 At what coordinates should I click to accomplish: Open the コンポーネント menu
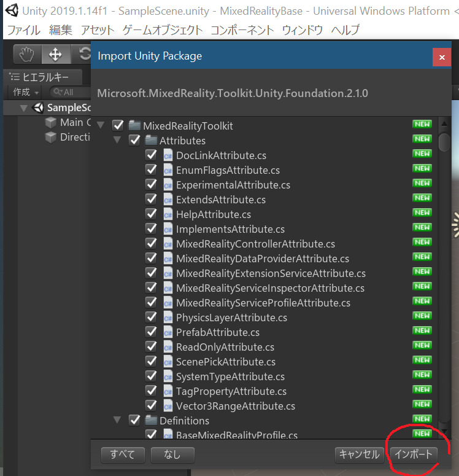242,30
